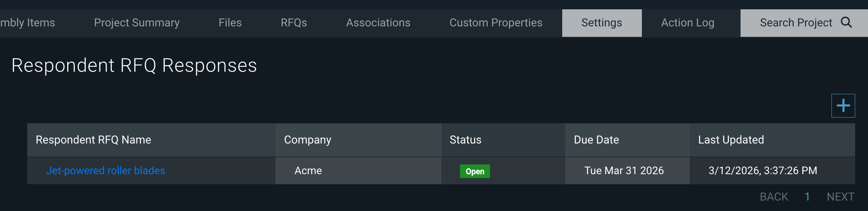Open the Project Summary tab

click(137, 23)
